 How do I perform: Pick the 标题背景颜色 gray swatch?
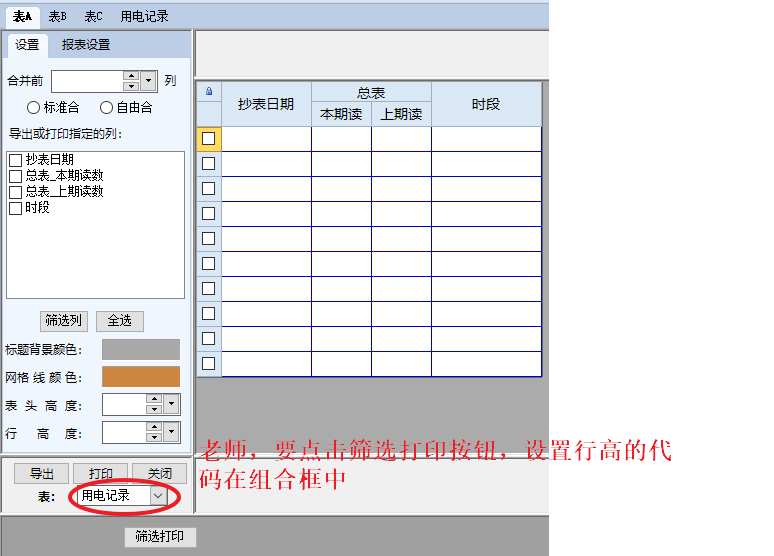pos(141,350)
